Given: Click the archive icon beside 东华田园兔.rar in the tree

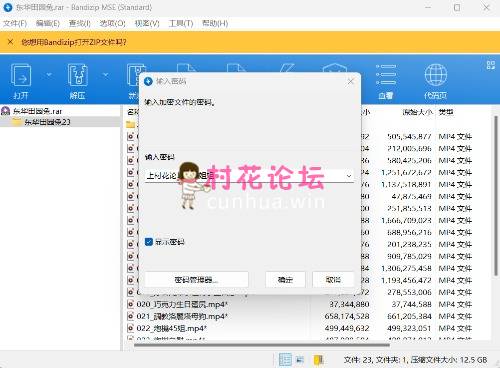Looking at the screenshot, I should click(6, 111).
